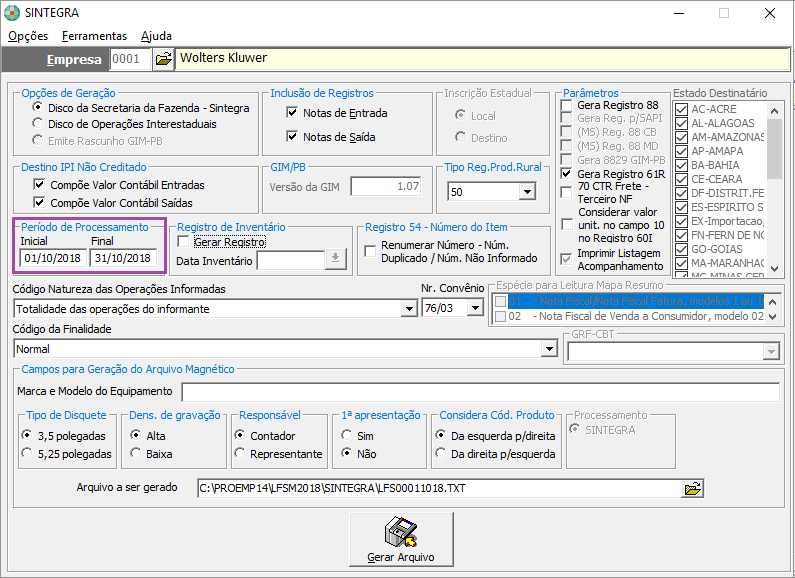Enable the Gerar Registro inventory checkbox
Image resolution: width=795 pixels, height=578 pixels.
pos(183,242)
